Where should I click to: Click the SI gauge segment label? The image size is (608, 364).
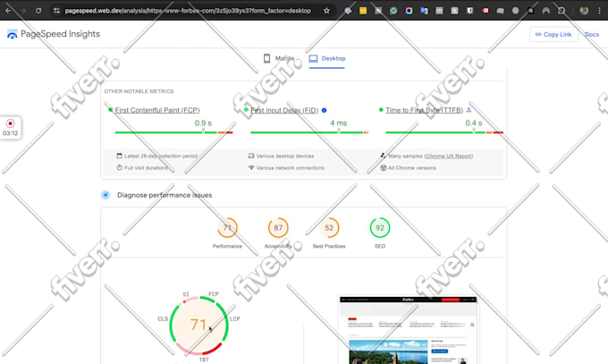point(186,294)
